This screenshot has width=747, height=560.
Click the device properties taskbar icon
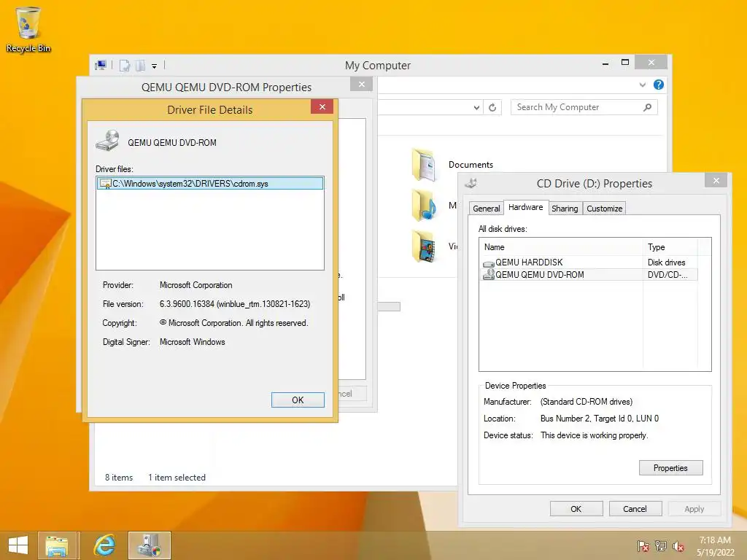coord(149,545)
